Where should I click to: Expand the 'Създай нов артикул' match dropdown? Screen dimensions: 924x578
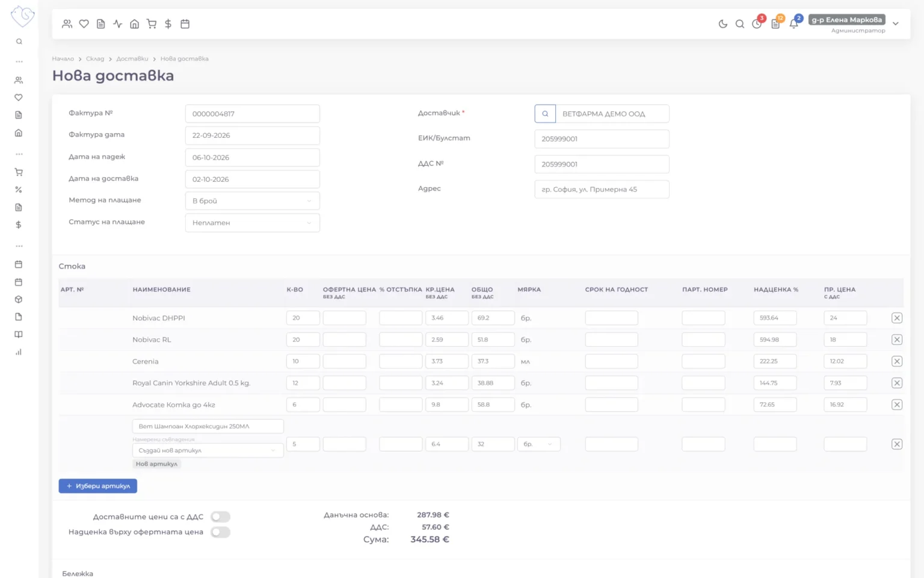point(208,450)
